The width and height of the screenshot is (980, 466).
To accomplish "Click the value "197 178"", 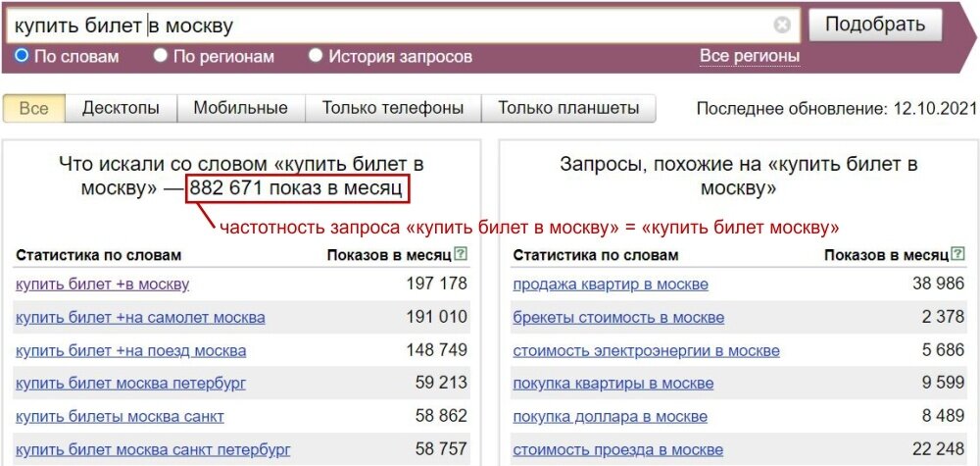I will pos(436,284).
